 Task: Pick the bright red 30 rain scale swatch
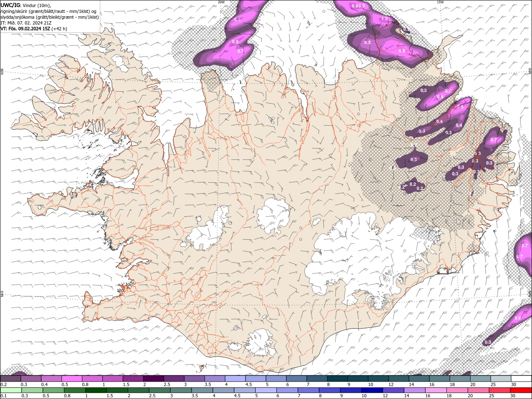[521, 390]
